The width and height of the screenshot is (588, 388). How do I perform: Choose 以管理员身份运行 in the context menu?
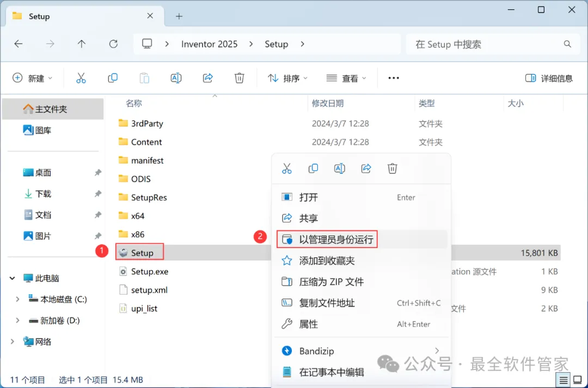coord(362,239)
